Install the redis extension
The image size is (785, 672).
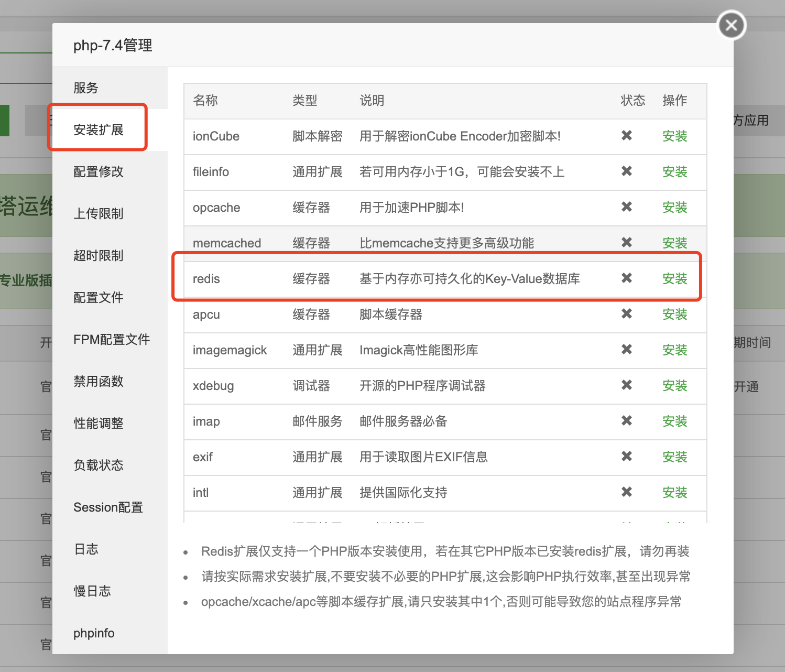(x=674, y=279)
